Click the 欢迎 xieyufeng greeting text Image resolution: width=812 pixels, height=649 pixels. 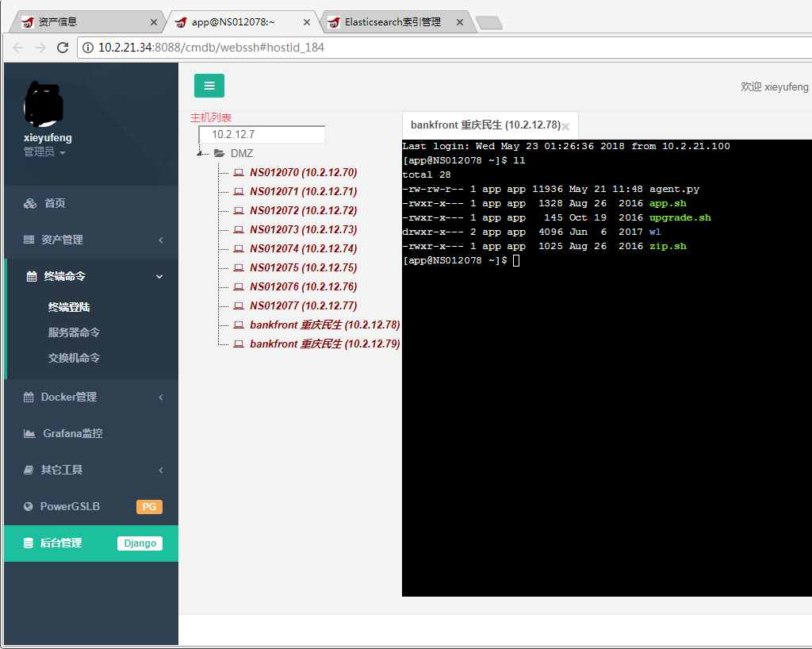(774, 87)
